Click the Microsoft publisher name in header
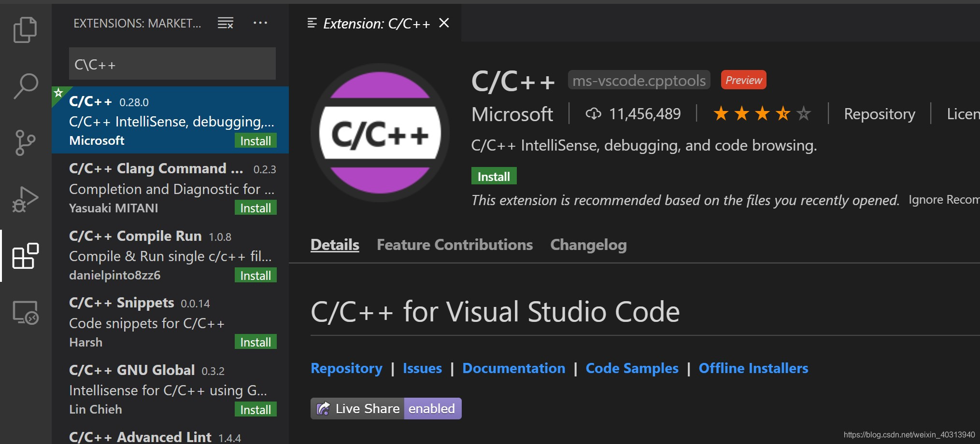 tap(512, 114)
